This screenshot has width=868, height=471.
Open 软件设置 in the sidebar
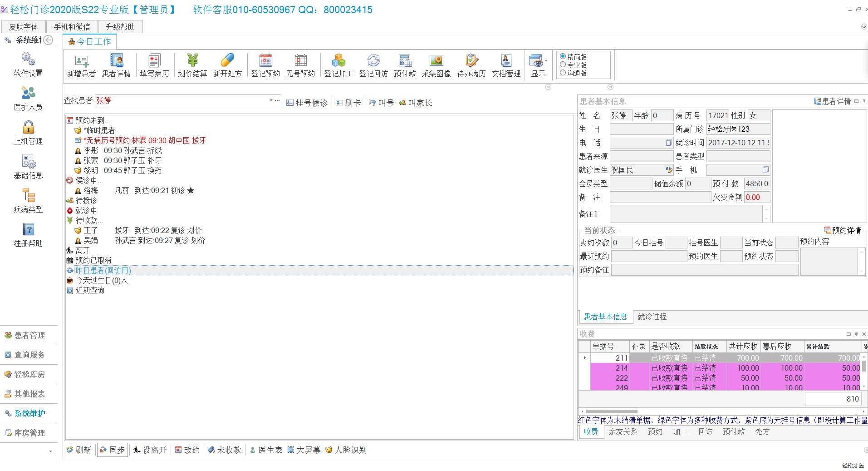coord(28,64)
